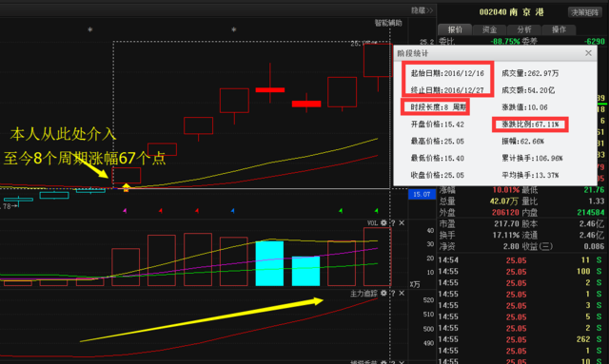Open VOL indicator settings gear
This screenshot has width=609, height=364.
click(x=383, y=222)
